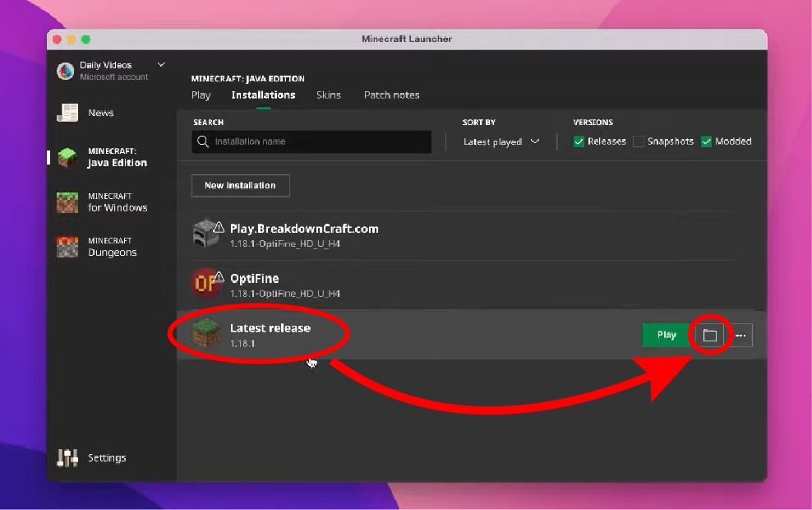
Task: Click the Latest release grass block icon
Action: tap(206, 333)
